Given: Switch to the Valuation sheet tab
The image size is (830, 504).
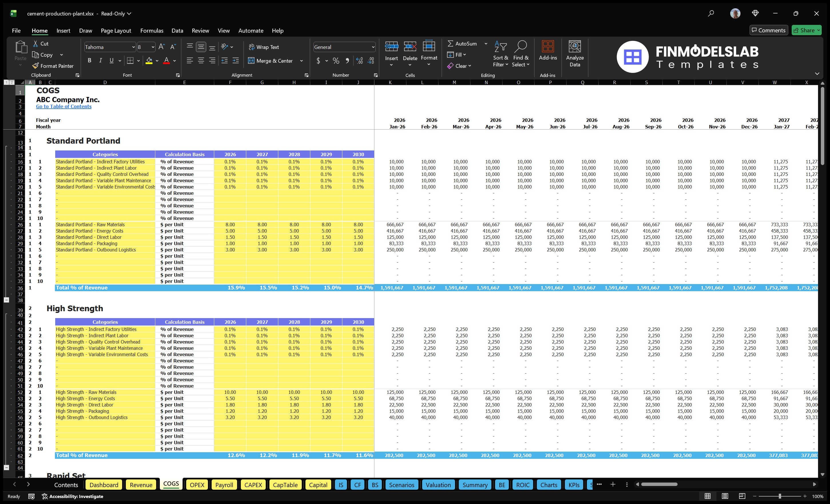Looking at the screenshot, I should click(x=438, y=485).
